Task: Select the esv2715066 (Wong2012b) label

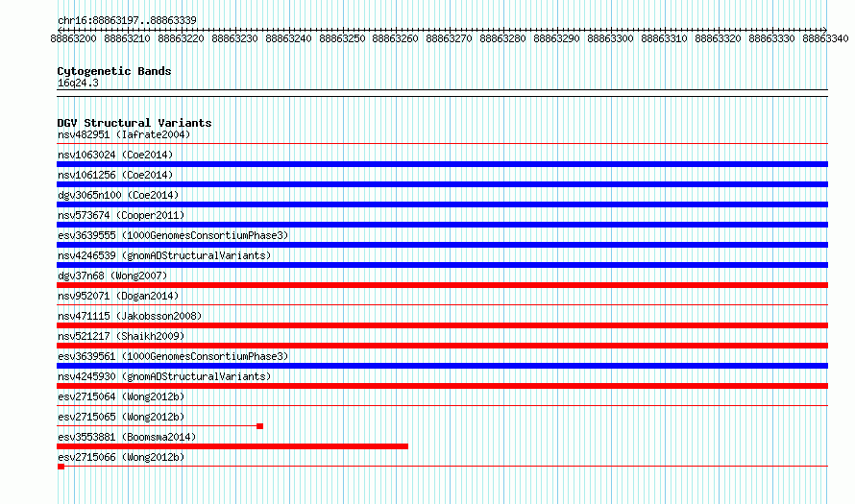Action: click(x=121, y=457)
